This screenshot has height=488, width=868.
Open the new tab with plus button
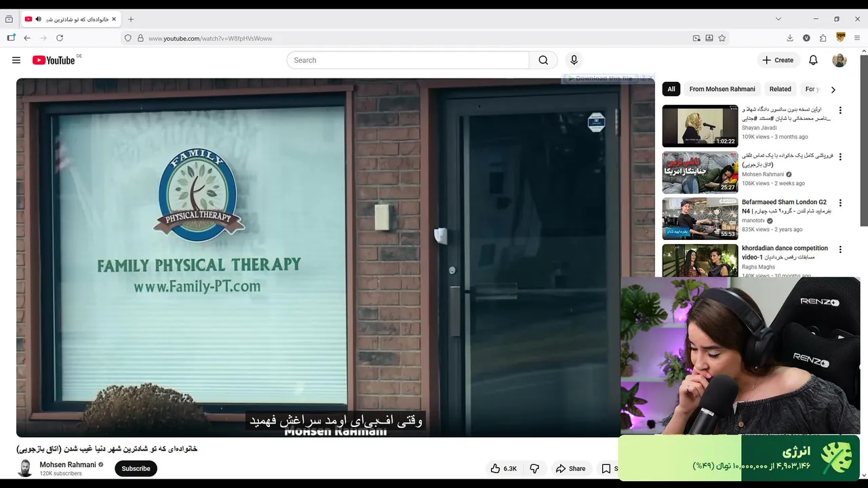tap(131, 19)
